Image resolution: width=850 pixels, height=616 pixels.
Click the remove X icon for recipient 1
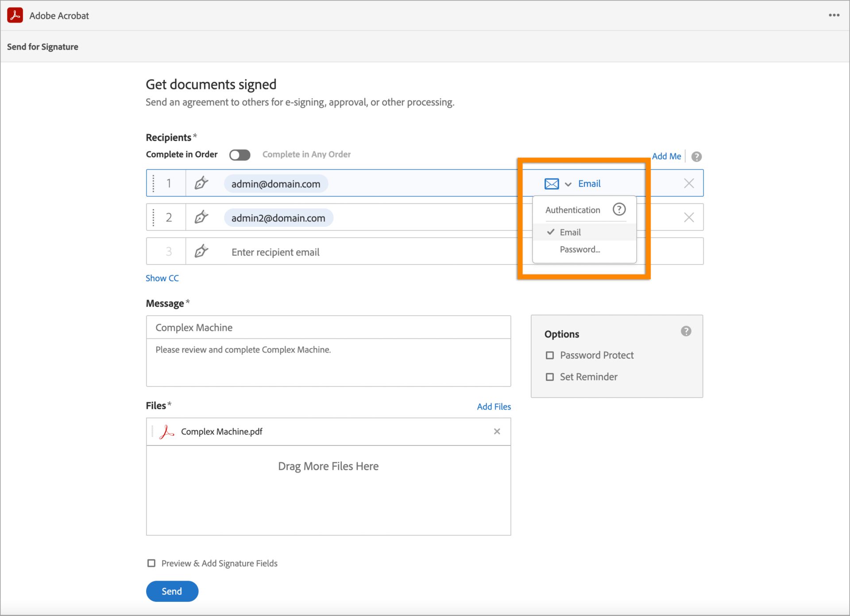[x=689, y=183]
